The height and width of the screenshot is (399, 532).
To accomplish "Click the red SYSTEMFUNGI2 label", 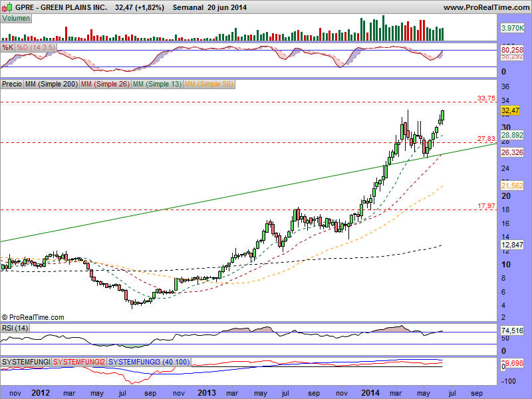I will (x=79, y=362).
